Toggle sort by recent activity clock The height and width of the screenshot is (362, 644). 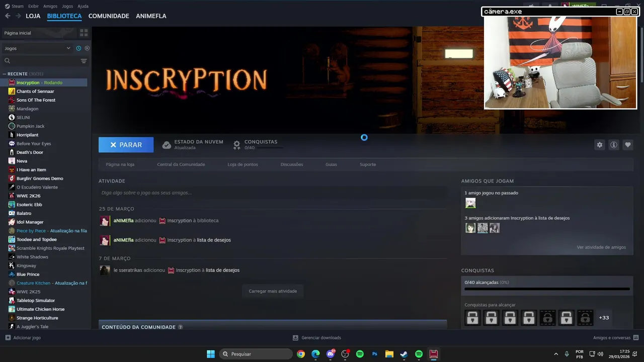click(x=78, y=48)
